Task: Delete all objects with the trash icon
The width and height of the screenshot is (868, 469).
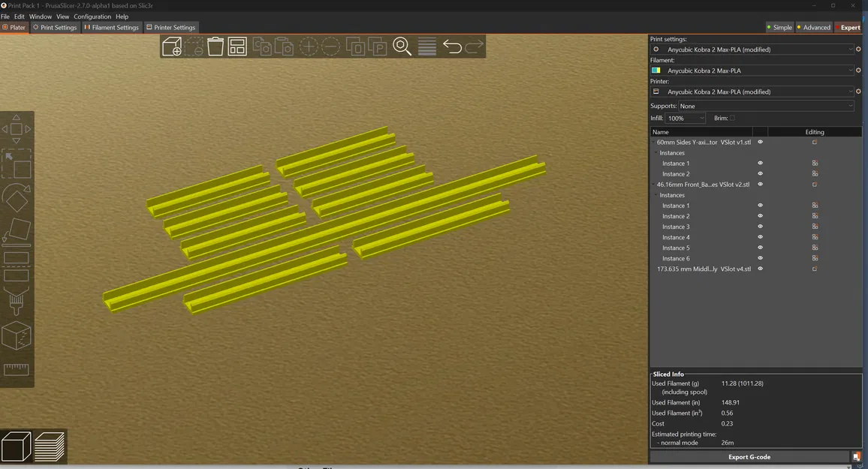Action: [215, 47]
